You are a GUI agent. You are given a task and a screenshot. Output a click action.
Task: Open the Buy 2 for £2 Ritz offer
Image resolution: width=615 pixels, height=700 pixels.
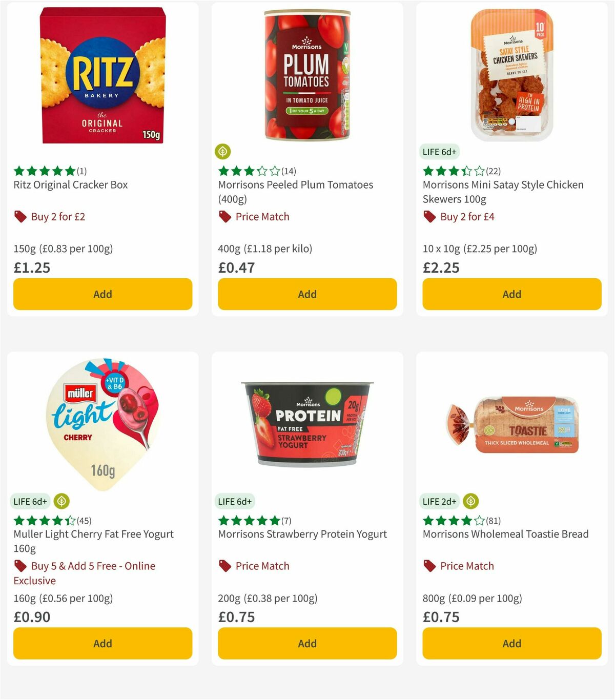pos(59,216)
